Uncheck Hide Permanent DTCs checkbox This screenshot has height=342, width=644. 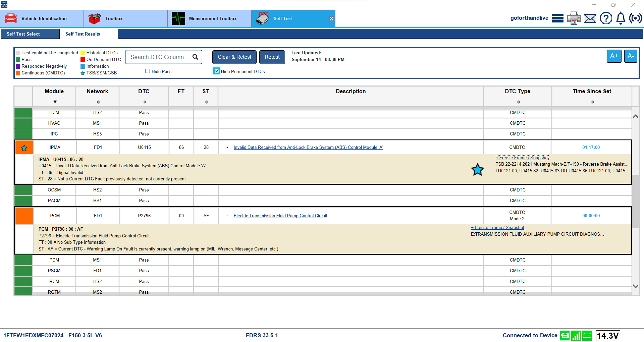(x=217, y=71)
